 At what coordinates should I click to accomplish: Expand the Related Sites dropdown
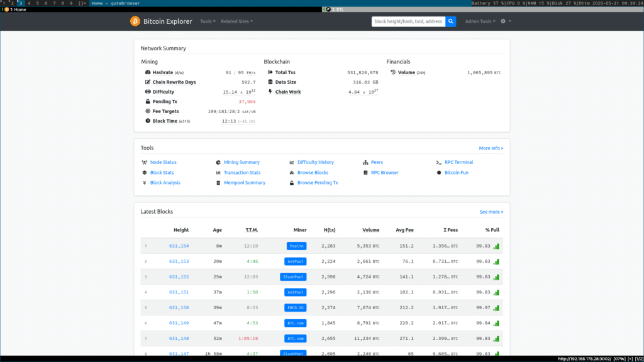click(237, 21)
